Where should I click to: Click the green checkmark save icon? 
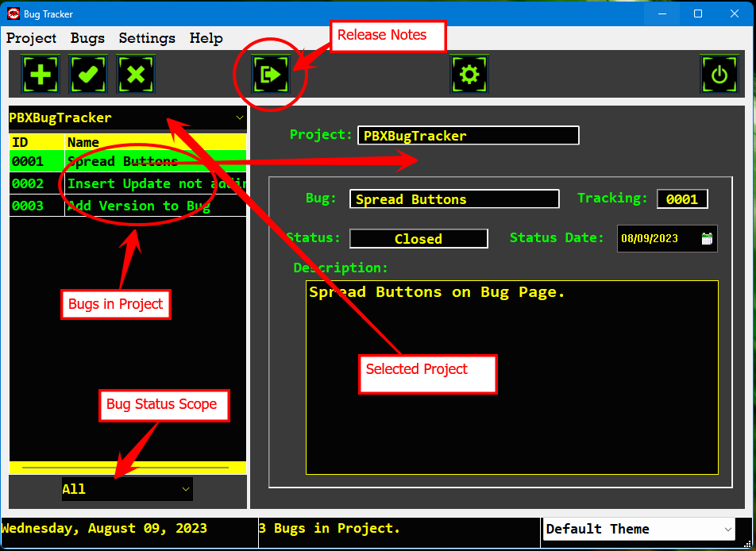[88, 75]
